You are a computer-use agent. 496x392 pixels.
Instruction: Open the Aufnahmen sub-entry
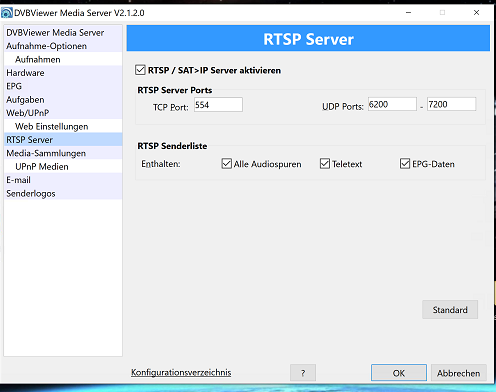pos(63,59)
